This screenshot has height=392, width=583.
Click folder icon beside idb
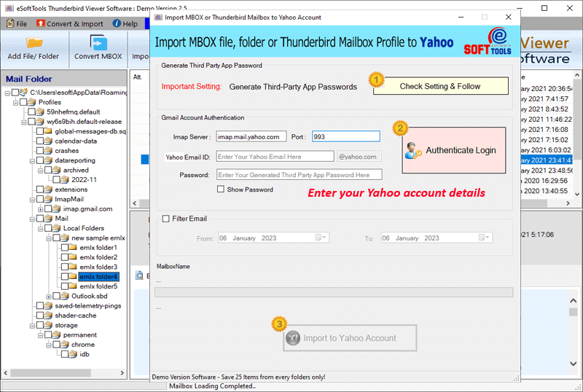(x=72, y=353)
